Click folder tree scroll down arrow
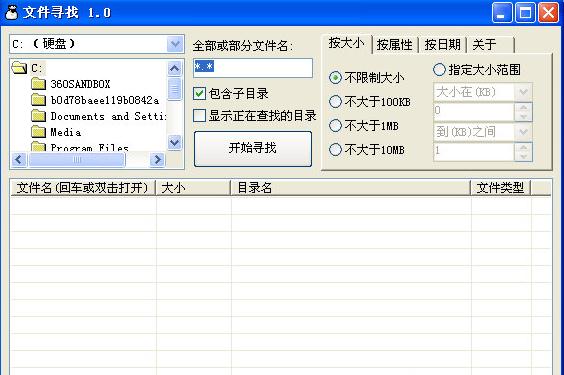The image size is (564, 375). pos(174,142)
